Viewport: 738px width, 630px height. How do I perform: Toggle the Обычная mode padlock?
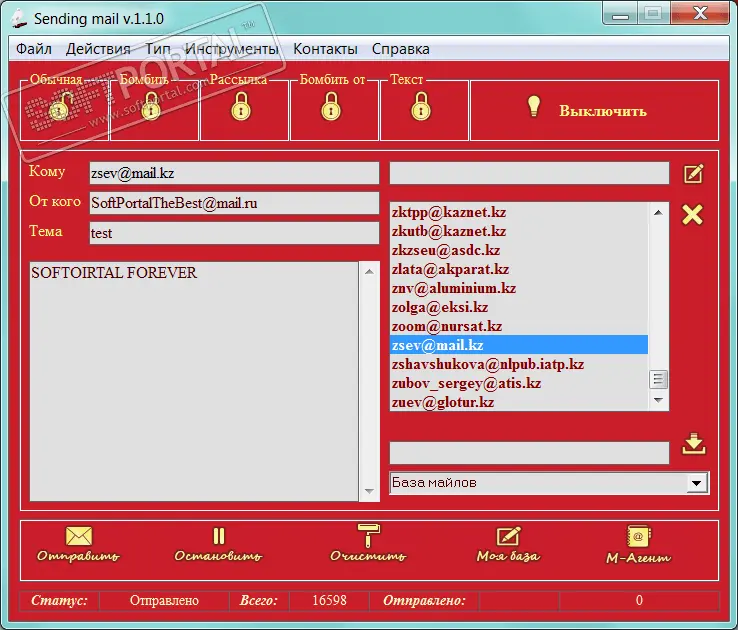pos(65,106)
